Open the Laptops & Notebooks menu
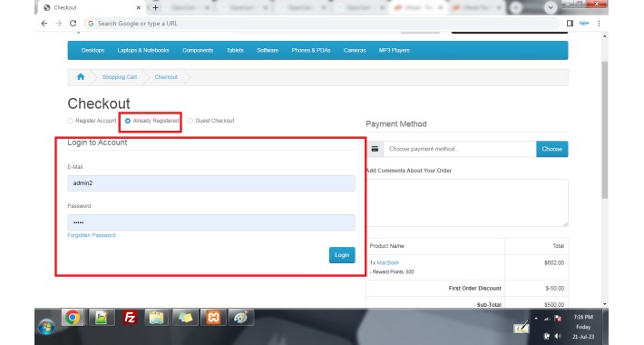 point(143,50)
